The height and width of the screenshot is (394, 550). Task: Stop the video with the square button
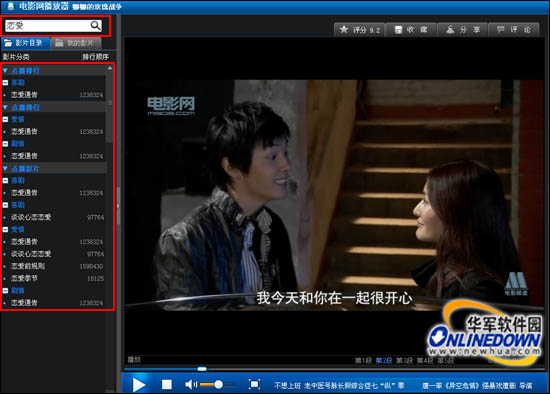coord(167,385)
